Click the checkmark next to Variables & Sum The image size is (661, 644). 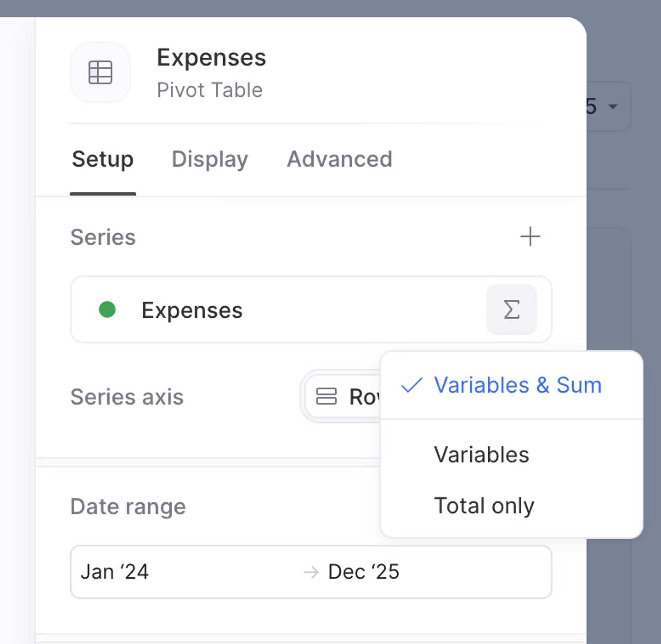coord(412,385)
